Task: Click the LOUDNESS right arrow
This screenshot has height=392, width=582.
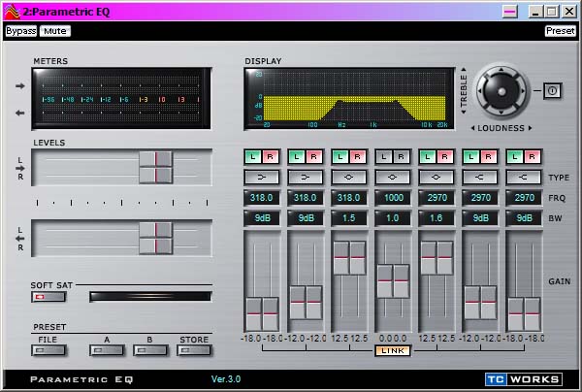Action: click(x=530, y=128)
